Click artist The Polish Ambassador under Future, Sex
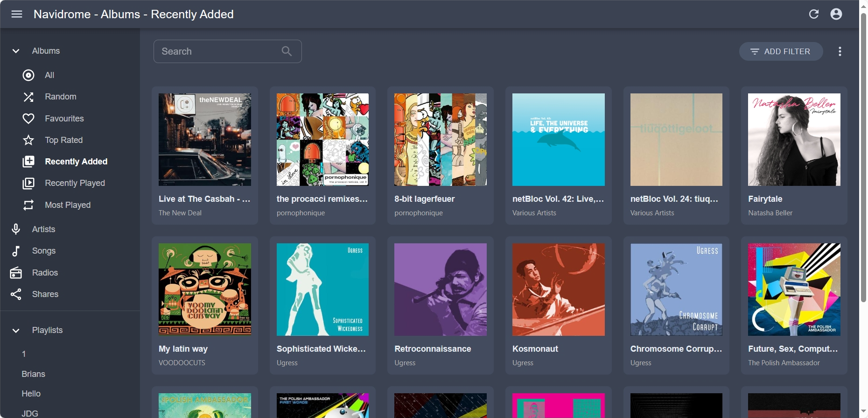 click(784, 363)
